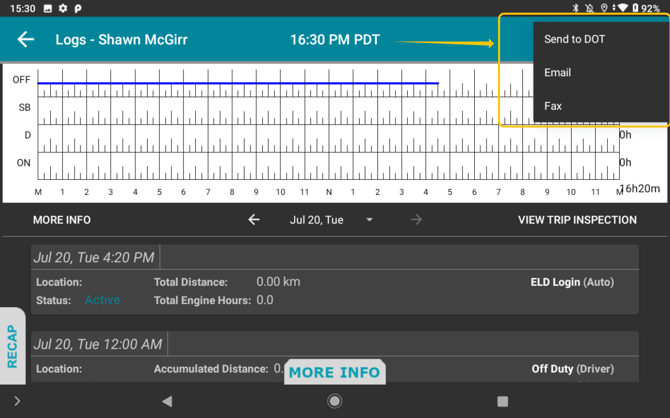This screenshot has width=670, height=418.
Task: Tap the image notification icon in status bar
Action: point(48,8)
